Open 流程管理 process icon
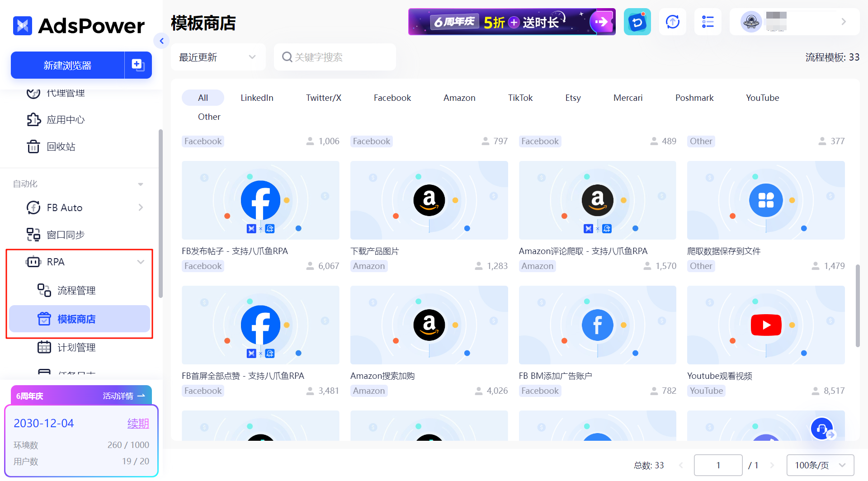The image size is (868, 481). click(44, 290)
